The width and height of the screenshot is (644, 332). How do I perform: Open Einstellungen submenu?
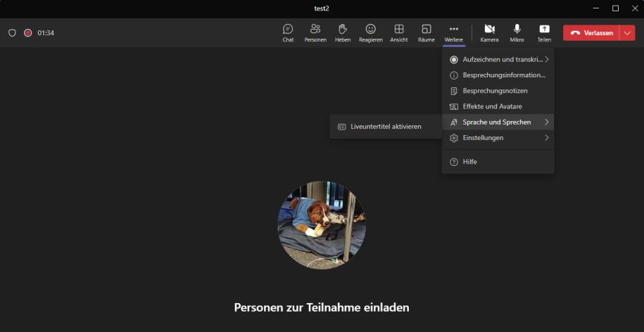coord(498,137)
